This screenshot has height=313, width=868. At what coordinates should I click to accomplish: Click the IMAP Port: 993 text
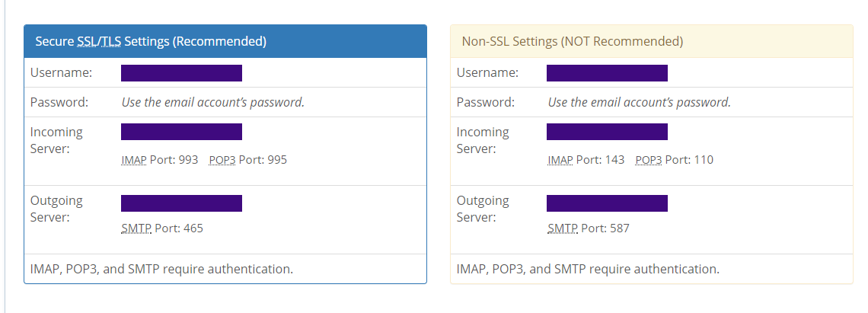[160, 160]
